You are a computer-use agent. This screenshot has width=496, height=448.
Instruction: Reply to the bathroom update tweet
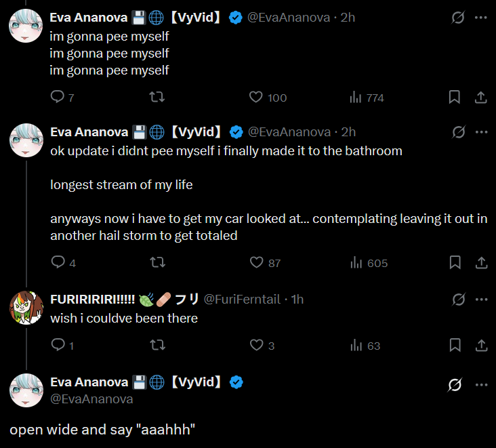click(58, 262)
